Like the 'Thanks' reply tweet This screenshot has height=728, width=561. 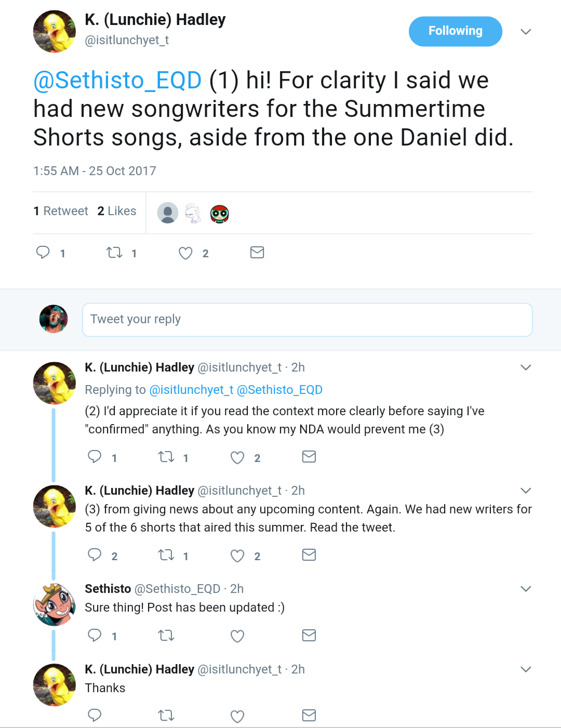(237, 716)
